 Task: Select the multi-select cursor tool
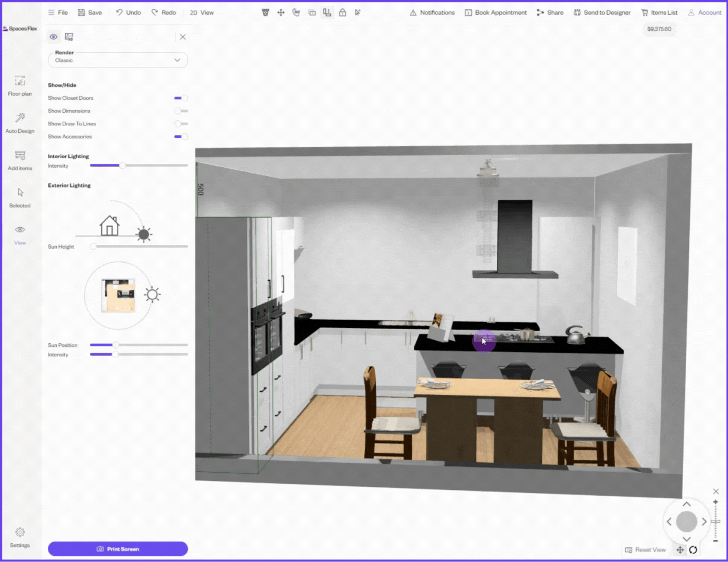tap(357, 12)
